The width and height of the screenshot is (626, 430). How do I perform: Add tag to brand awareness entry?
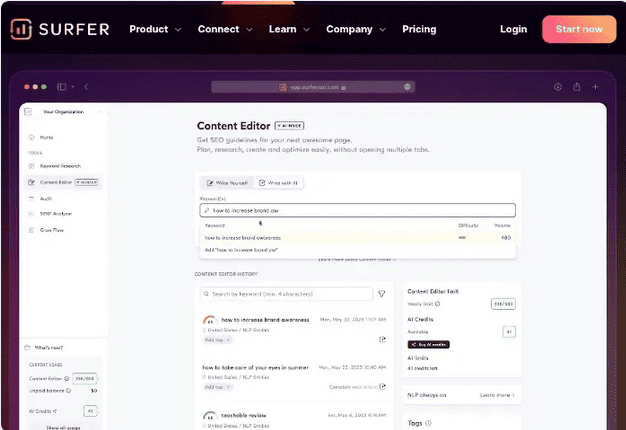[217, 340]
